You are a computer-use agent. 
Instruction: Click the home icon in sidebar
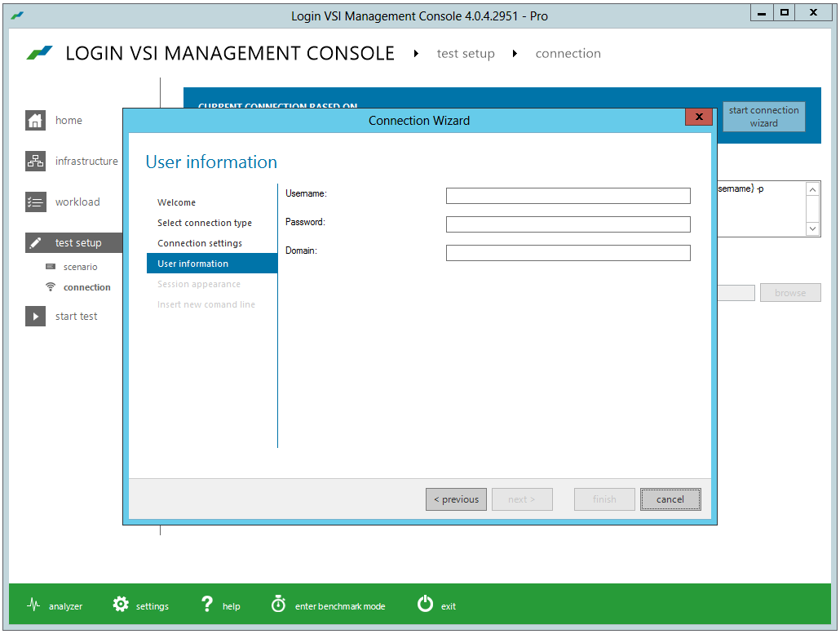tap(35, 120)
